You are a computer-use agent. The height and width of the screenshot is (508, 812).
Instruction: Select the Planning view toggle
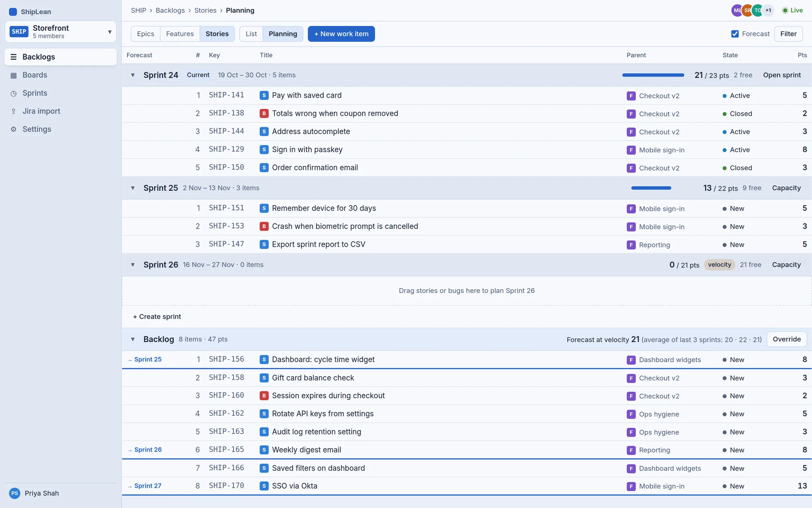coord(283,34)
